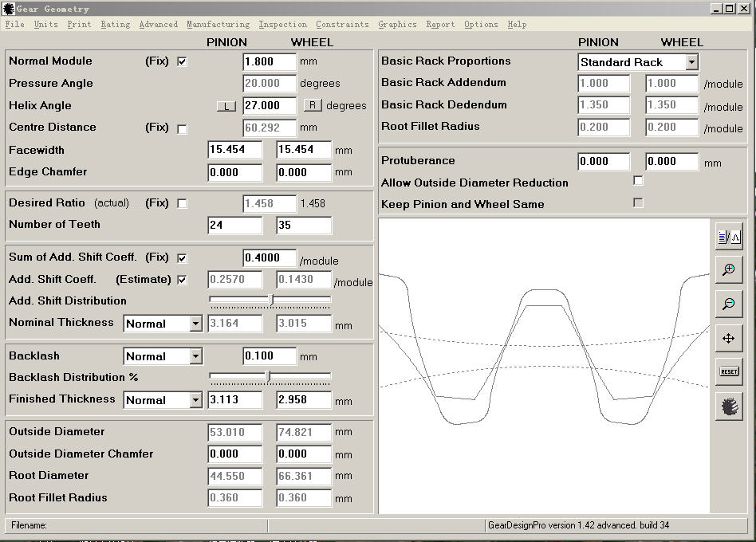
Task: Click the Helix Angle input field
Action: (x=269, y=105)
